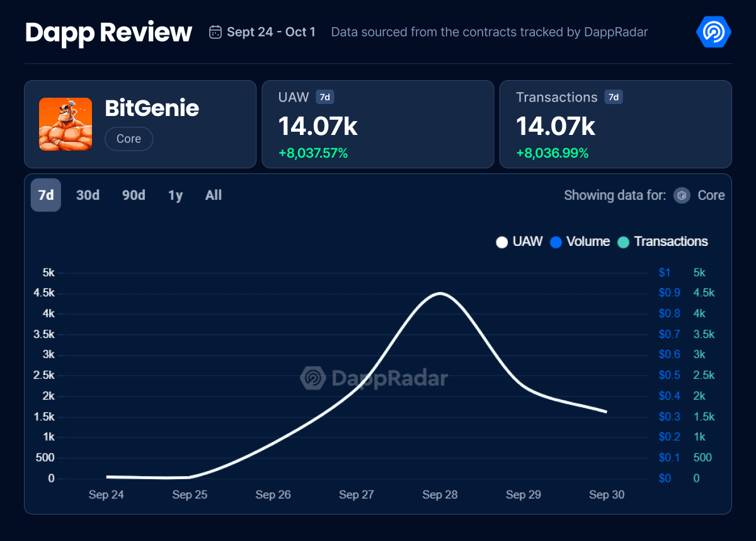Click the calendar icon next to the date range
Screen dimensions: 756x541
[215, 32]
